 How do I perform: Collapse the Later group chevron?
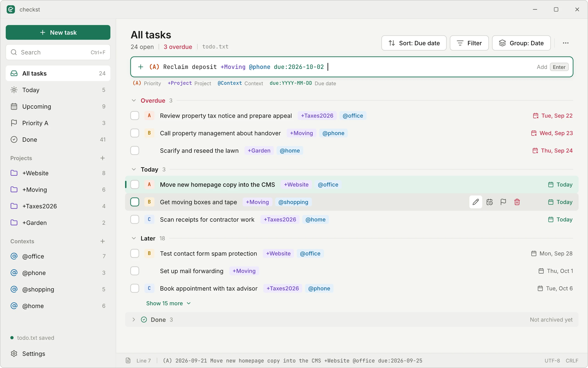134,238
